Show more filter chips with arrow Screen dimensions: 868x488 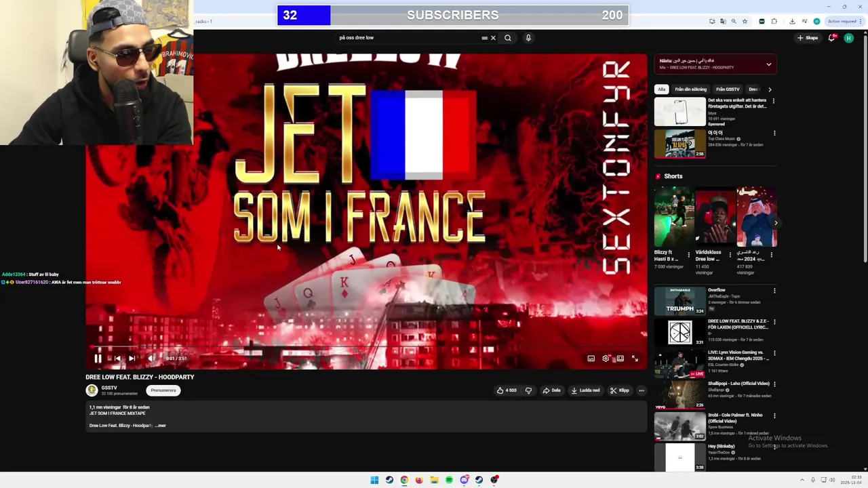[770, 89]
